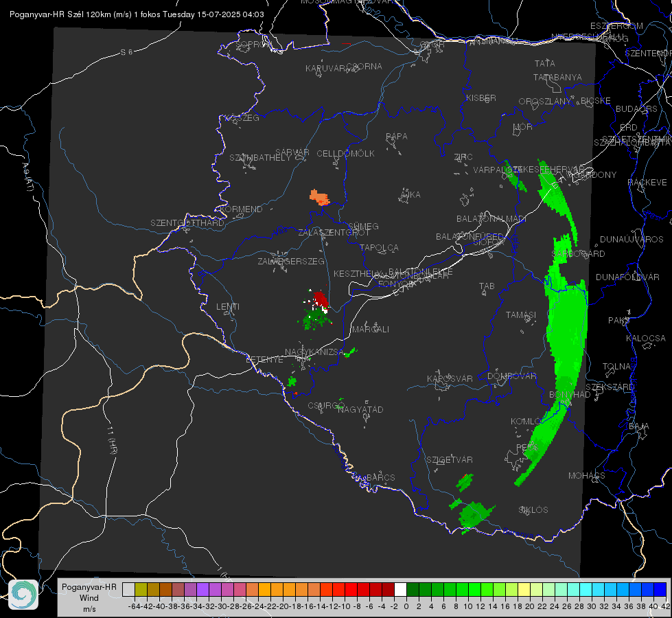Click the SOPRON city label
This screenshot has height=618, width=672.
click(254, 45)
